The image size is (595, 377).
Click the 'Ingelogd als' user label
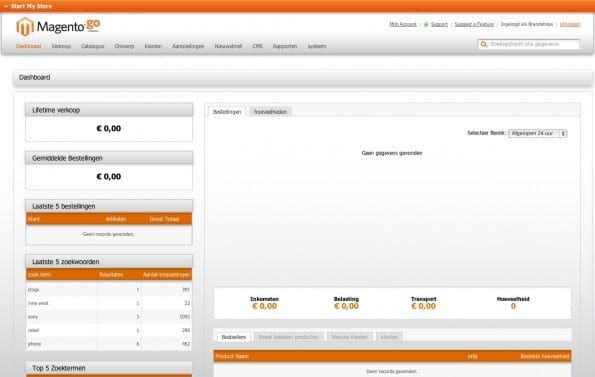point(527,24)
